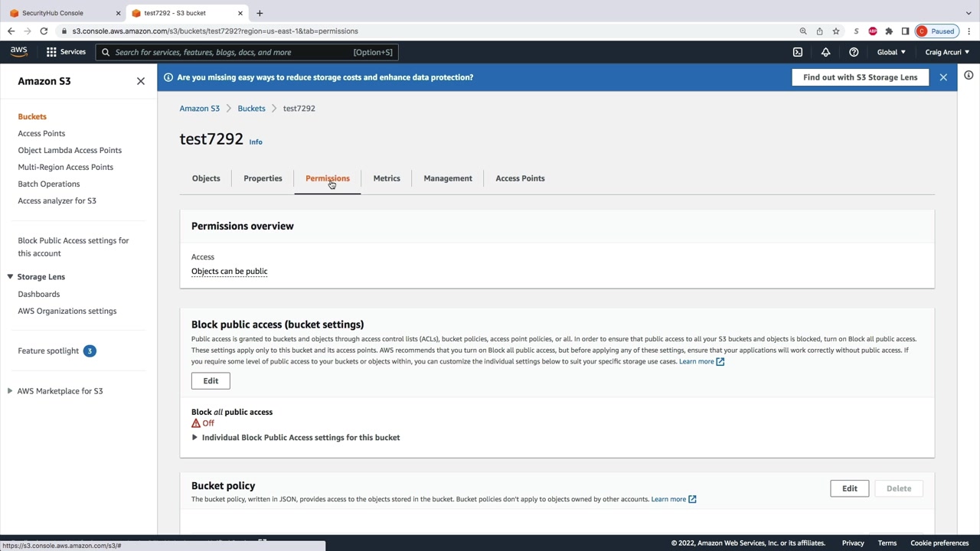Click the Buckets breadcrumb link
This screenshot has width=980, height=551.
pos(251,109)
